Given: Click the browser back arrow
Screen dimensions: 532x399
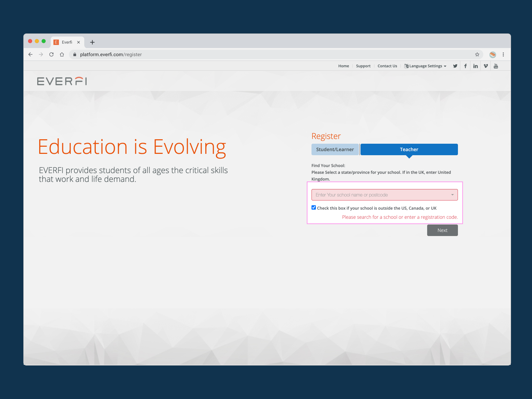Looking at the screenshot, I should 30,54.
